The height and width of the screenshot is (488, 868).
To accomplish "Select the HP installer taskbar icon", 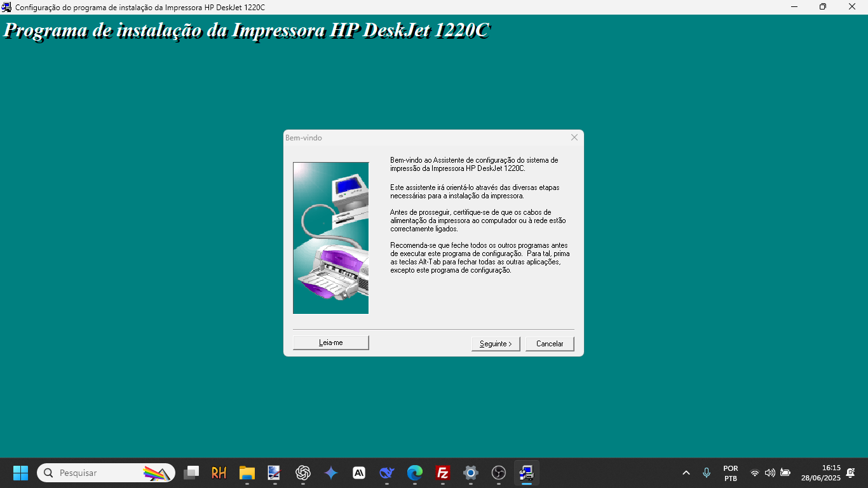I will point(527,473).
